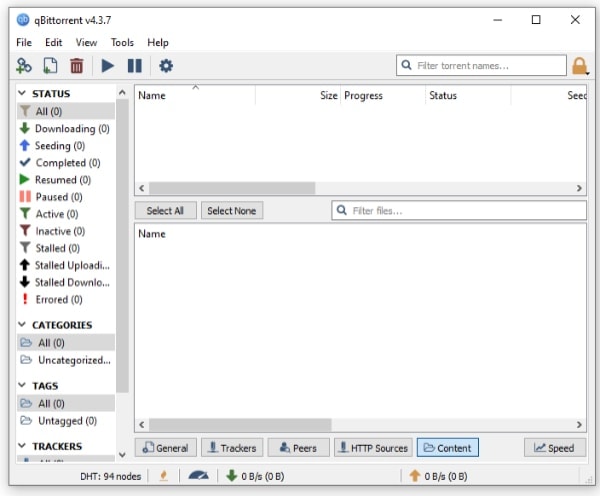The image size is (600, 496).
Task: Focus the Filter torrent names field
Action: pyautogui.click(x=481, y=65)
